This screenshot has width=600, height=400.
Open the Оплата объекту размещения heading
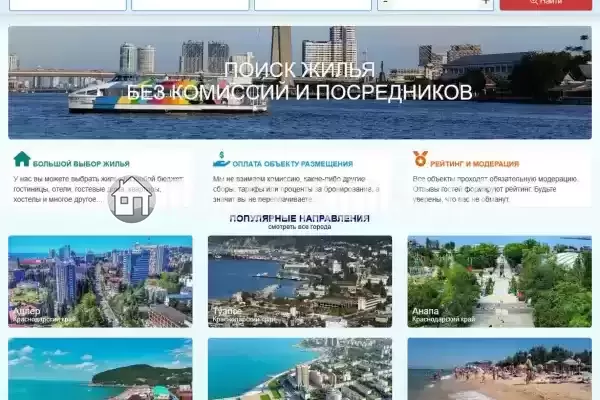pos(292,164)
